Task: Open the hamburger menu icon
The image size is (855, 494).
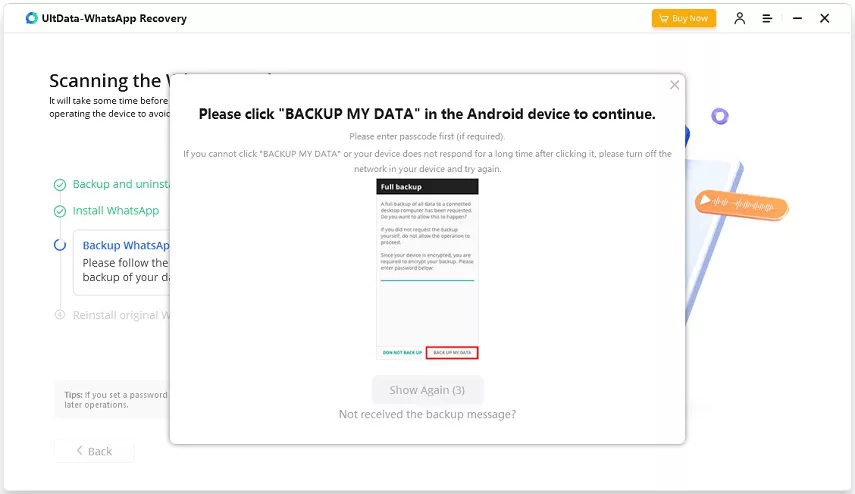Action: tap(767, 18)
